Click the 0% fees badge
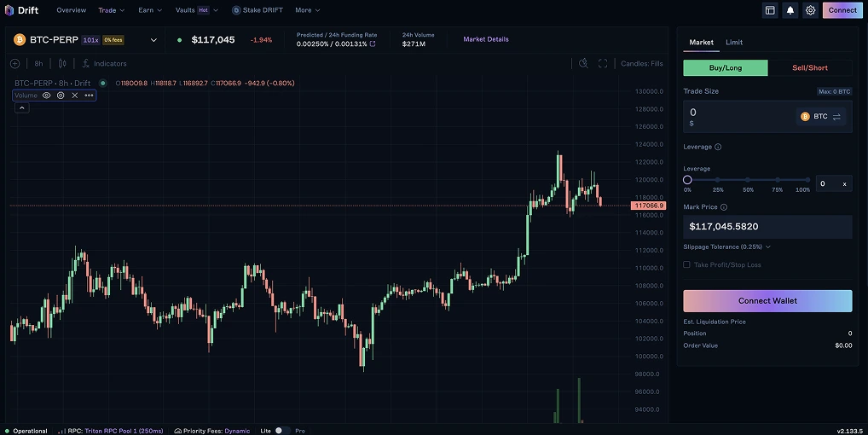The width and height of the screenshot is (868, 435). [113, 40]
